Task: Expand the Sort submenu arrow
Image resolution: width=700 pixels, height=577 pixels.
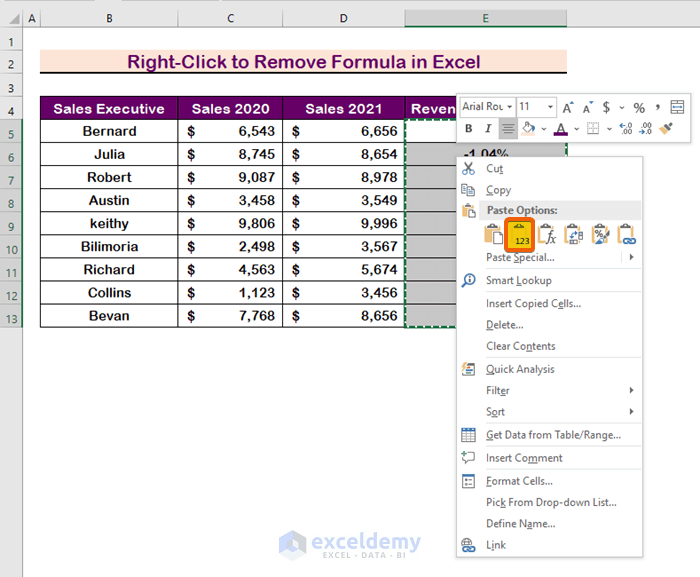Action: (x=631, y=411)
